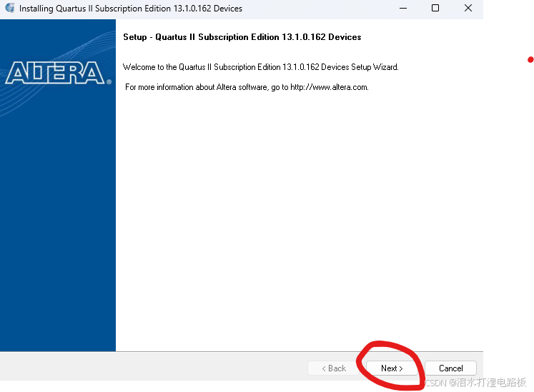Click the greyed-out Back button
534x392 pixels.
click(333, 368)
